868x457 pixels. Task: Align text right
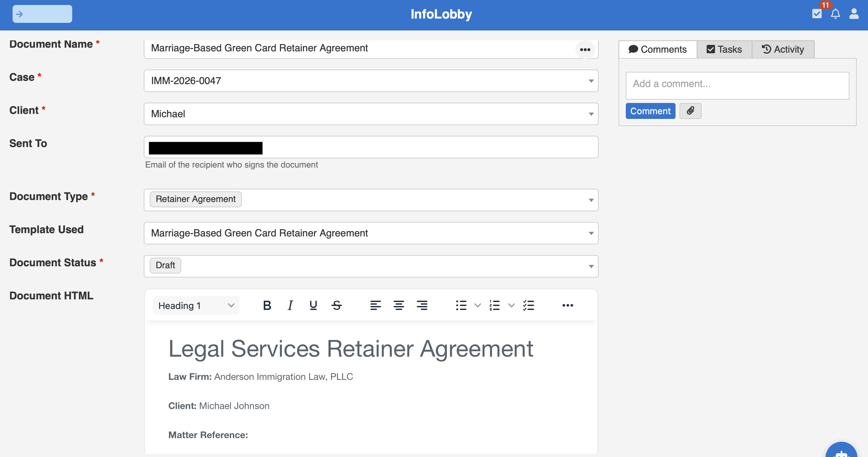coord(422,305)
